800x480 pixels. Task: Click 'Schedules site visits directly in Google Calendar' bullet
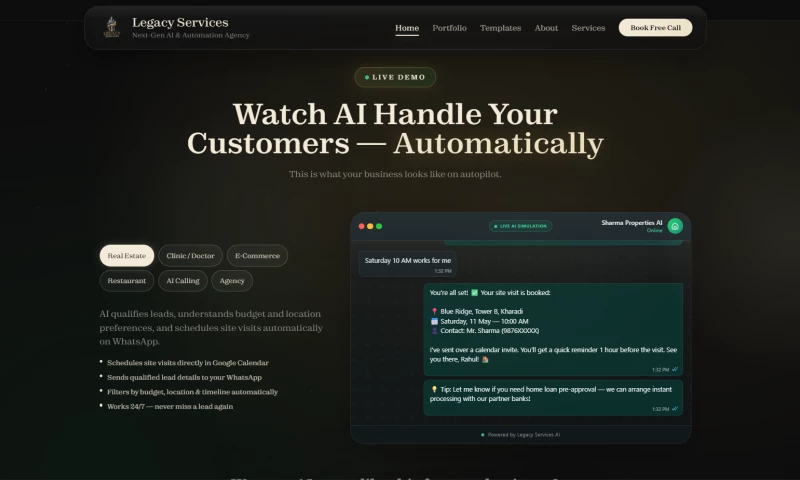(188, 363)
